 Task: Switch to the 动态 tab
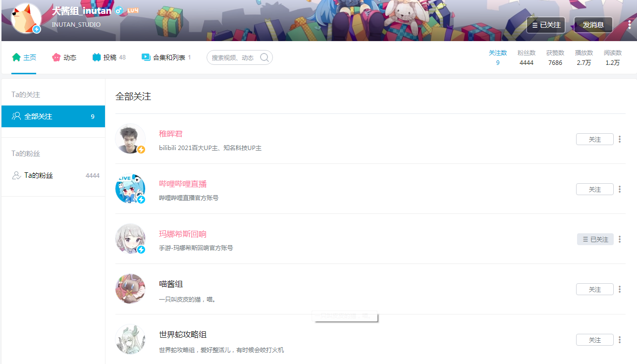tap(64, 57)
